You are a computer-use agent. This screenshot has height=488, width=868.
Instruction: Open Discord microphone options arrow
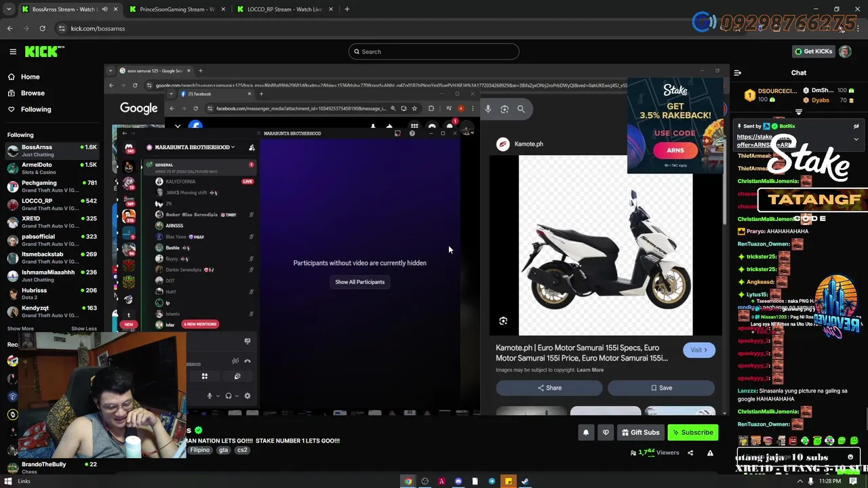click(x=217, y=396)
